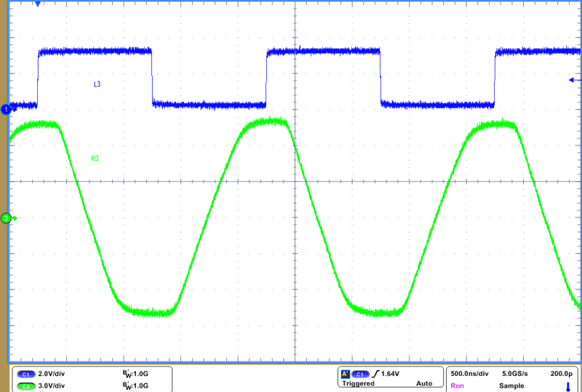Toggle the Run acquisition state

[458, 385]
